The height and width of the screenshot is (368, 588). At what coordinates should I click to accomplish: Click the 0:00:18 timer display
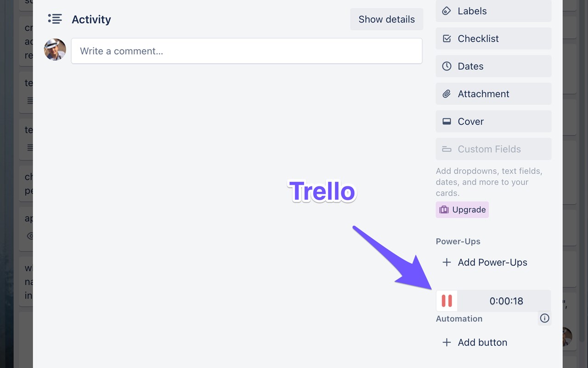click(506, 301)
